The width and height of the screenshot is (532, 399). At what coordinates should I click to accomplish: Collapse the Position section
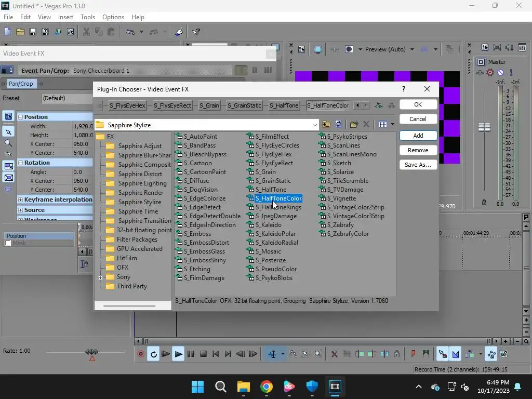20,117
